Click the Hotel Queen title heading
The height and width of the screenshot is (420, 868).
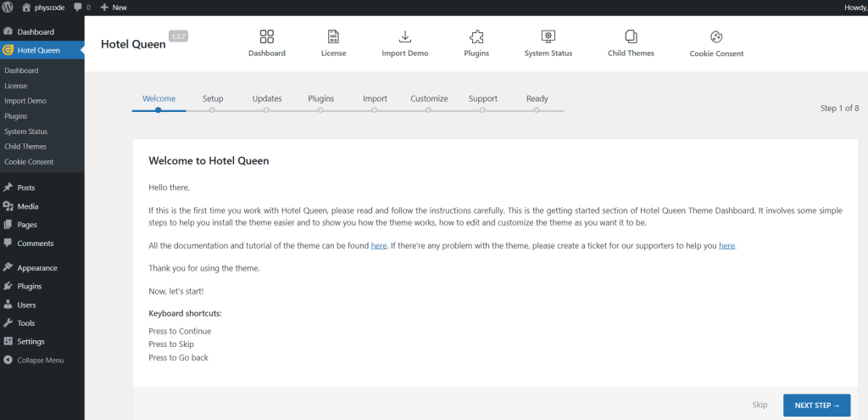(x=133, y=44)
